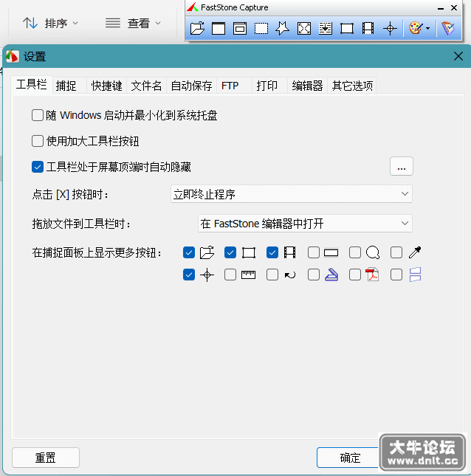Click the join images icon in settings
471x476 pixels.
point(415,275)
